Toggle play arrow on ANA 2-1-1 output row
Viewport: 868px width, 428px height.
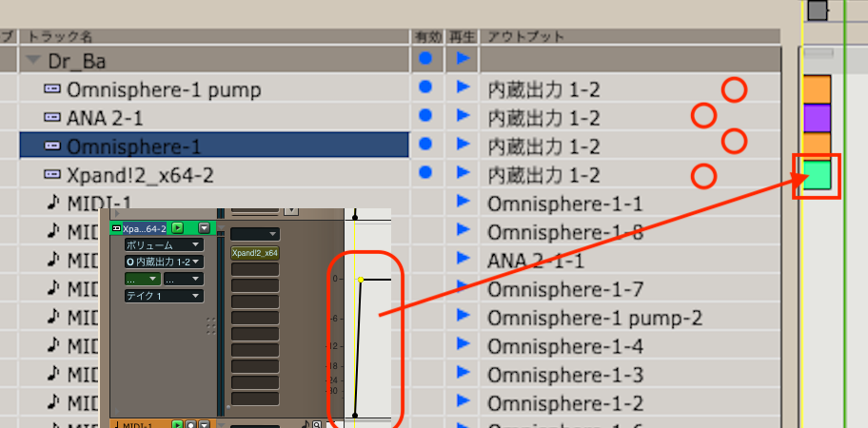[x=463, y=259]
